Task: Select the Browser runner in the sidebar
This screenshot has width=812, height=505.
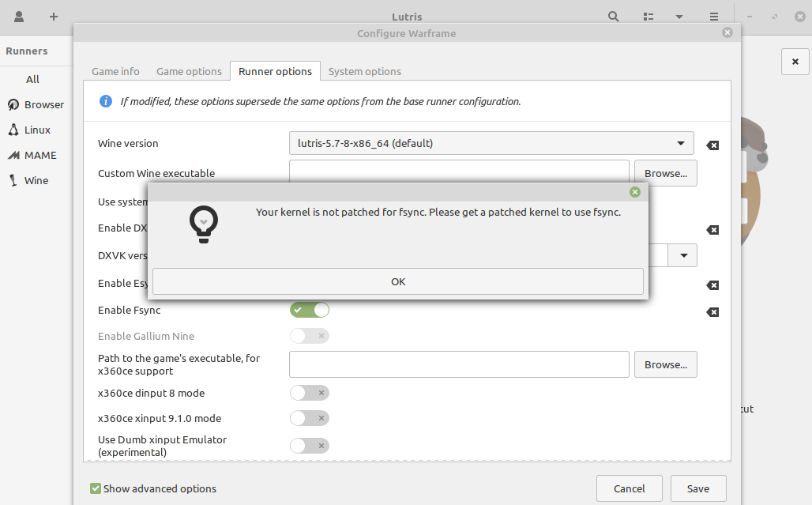Action: pos(36,104)
